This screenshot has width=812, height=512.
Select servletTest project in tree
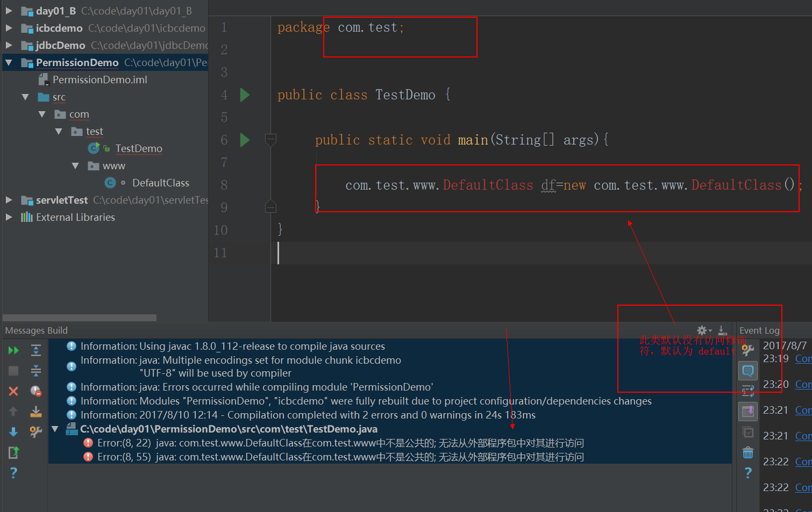(62, 200)
